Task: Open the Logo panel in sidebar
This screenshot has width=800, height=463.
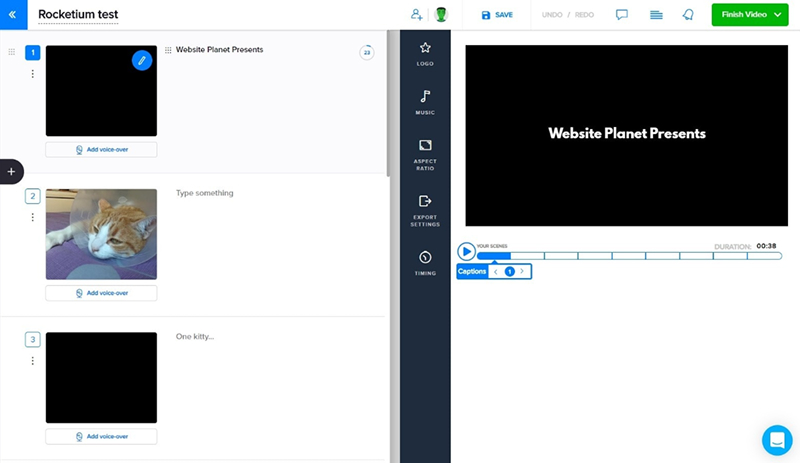Action: coord(425,54)
